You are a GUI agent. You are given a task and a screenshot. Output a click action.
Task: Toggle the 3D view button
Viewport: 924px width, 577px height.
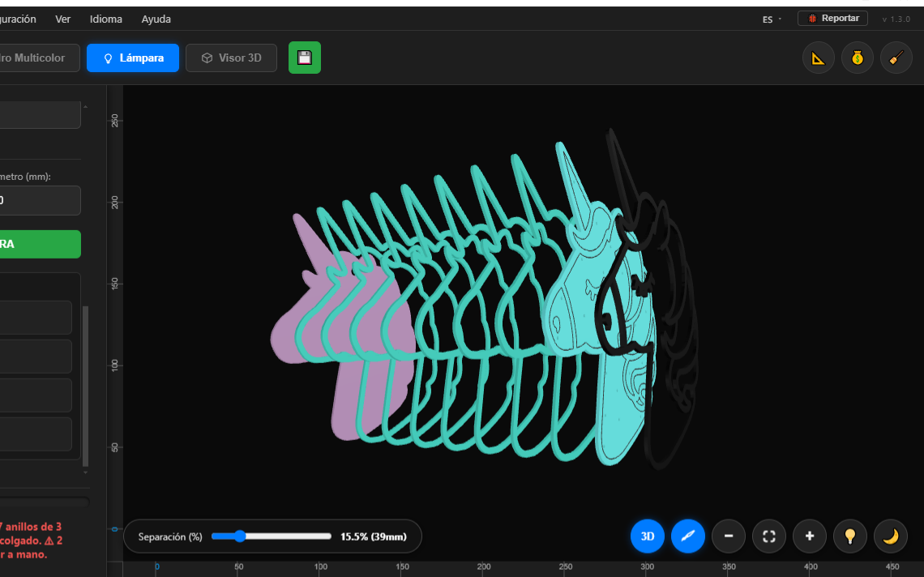648,536
